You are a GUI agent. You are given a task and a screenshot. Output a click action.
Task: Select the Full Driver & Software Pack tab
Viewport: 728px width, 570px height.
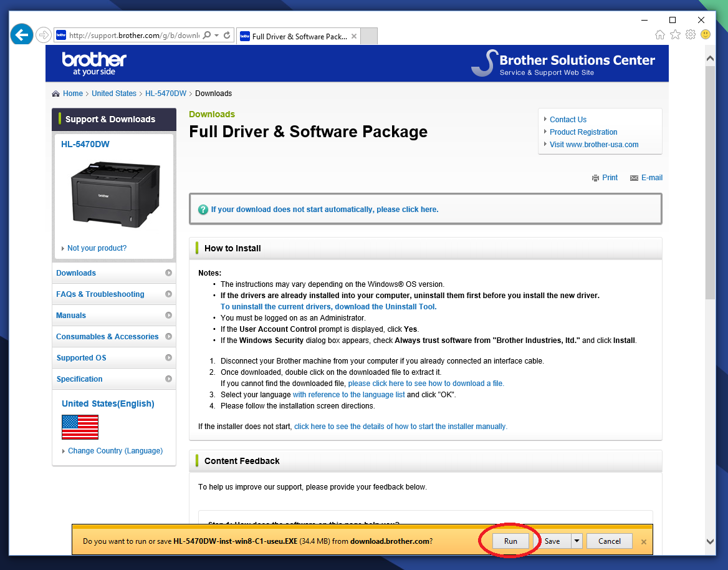299,36
